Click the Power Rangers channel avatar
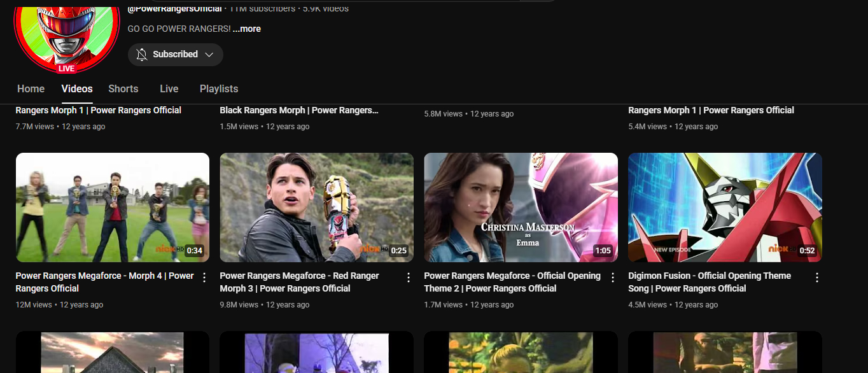The height and width of the screenshot is (373, 868). [x=66, y=35]
